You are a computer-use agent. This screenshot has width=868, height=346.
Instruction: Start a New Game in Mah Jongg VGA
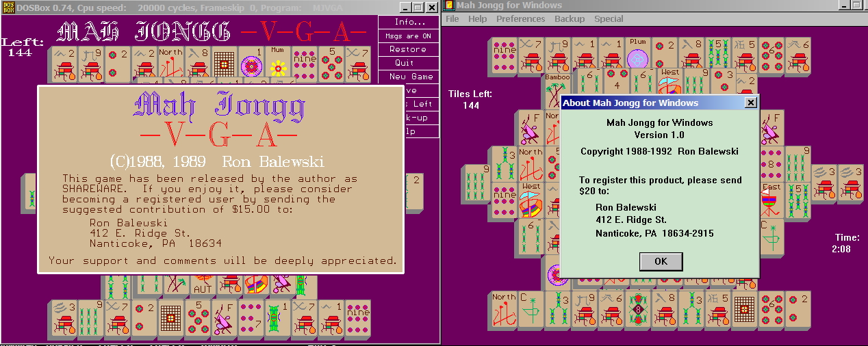point(409,77)
